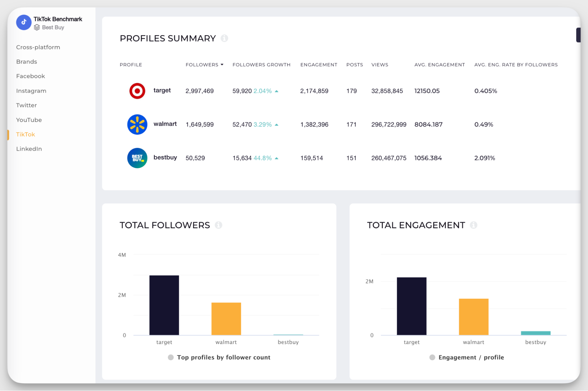Open the walmart profile name

pos(165,124)
